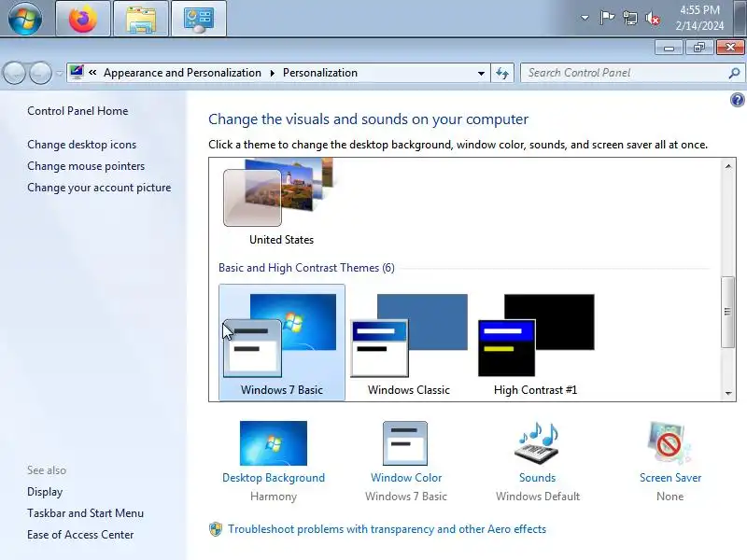Image resolution: width=747 pixels, height=560 pixels.
Task: Open Taskbar and Start Menu link
Action: (85, 513)
